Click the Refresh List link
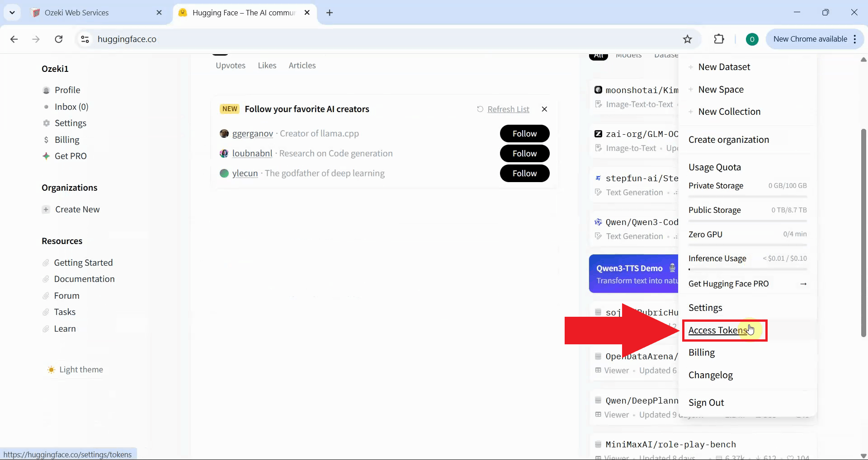868x460 pixels. (x=509, y=109)
